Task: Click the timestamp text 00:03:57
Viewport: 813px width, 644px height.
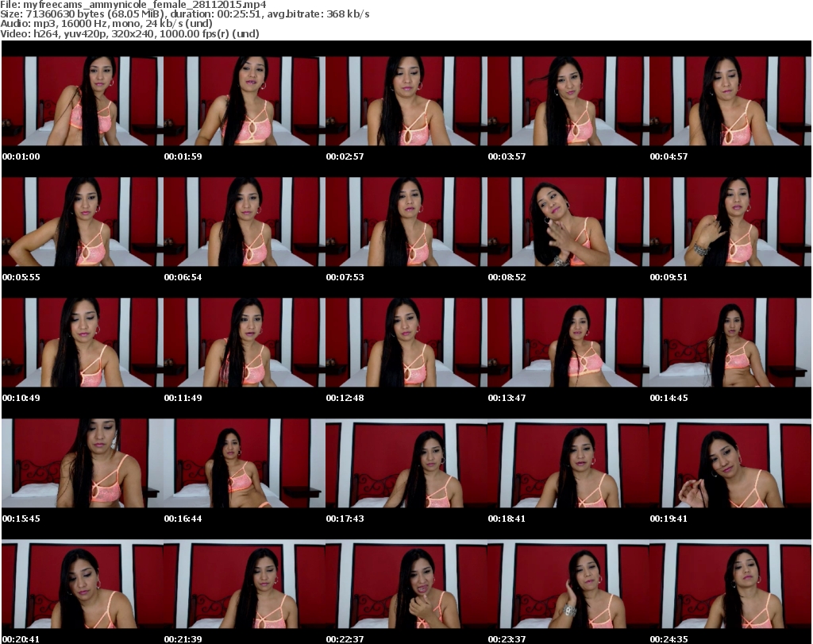Action: [x=507, y=156]
